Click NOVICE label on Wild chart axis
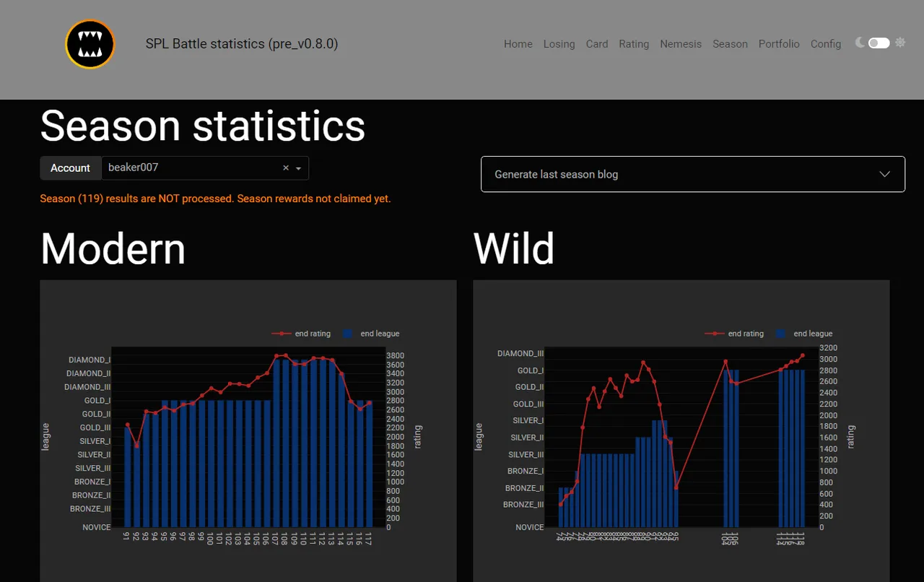 click(530, 527)
